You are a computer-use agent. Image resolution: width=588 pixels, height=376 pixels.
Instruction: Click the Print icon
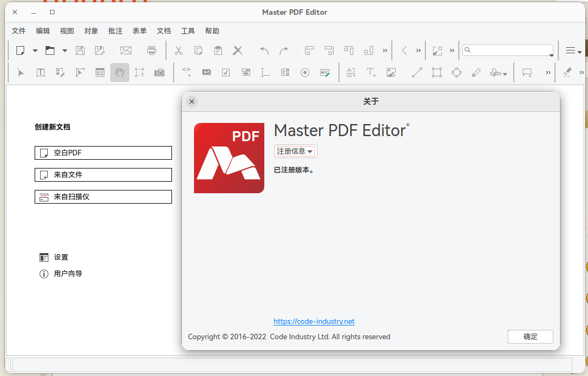152,50
